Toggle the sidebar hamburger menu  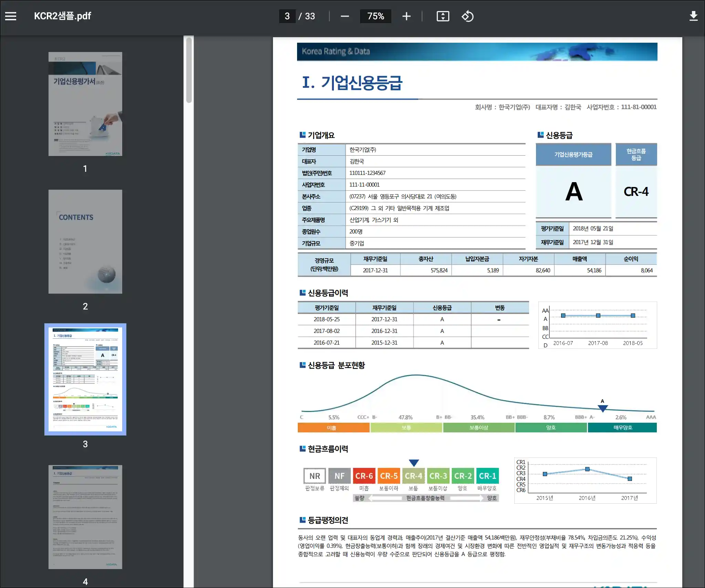coord(11,16)
